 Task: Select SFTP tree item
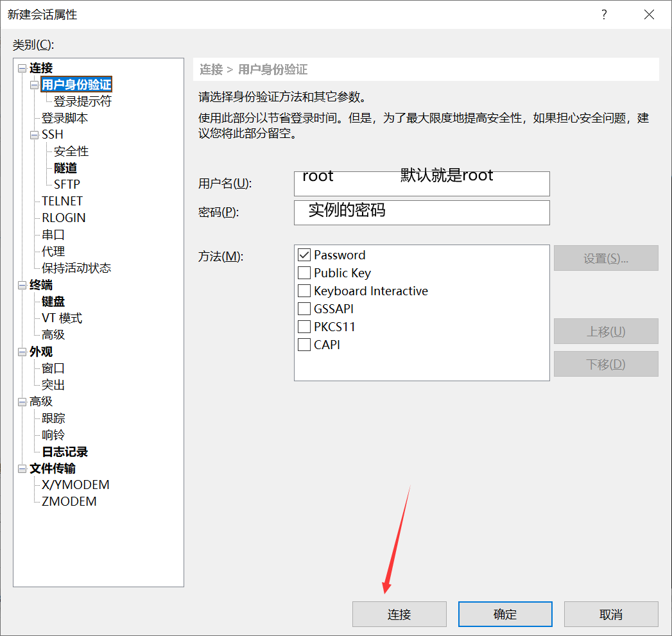pyautogui.click(x=67, y=185)
